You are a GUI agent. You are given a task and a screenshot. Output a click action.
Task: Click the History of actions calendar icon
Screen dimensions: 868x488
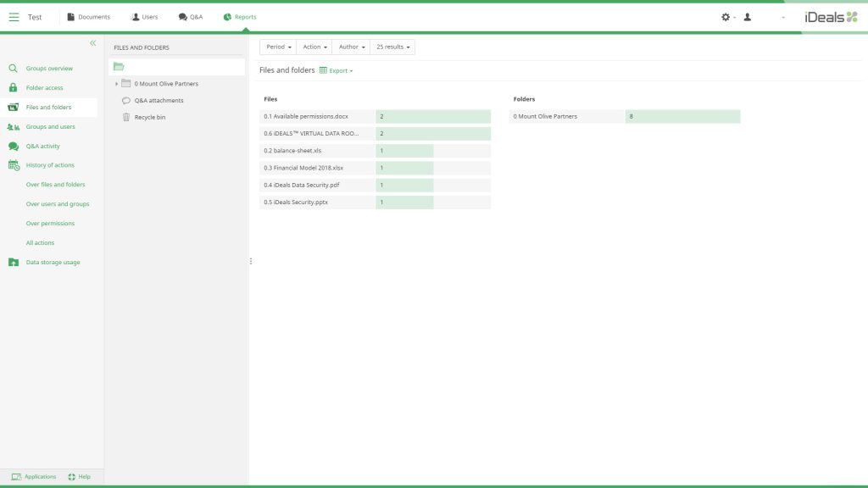coord(14,165)
